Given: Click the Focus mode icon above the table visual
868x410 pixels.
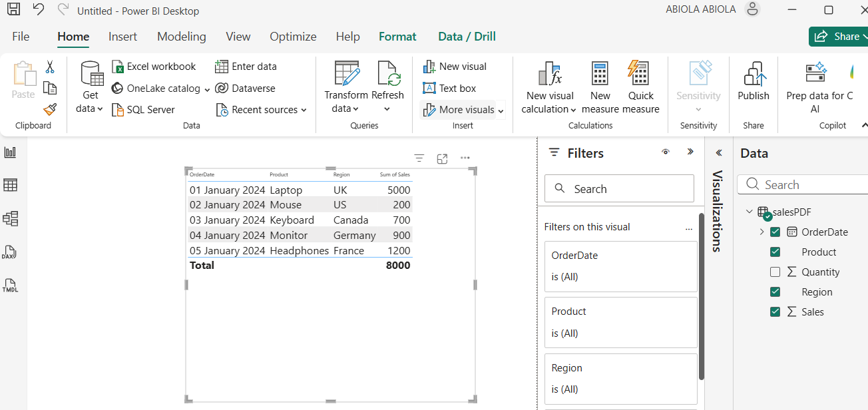Looking at the screenshot, I should [x=442, y=158].
